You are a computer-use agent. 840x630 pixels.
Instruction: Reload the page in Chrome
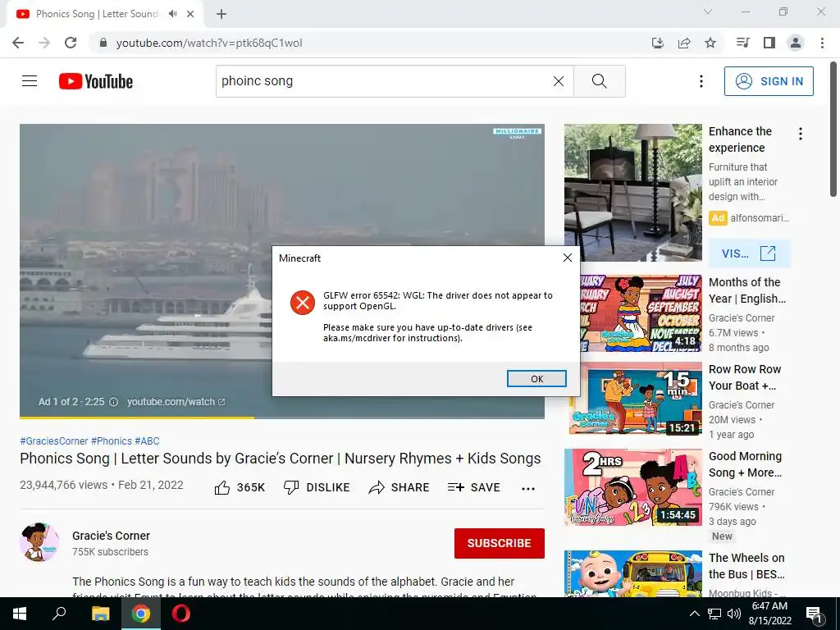[x=71, y=43]
